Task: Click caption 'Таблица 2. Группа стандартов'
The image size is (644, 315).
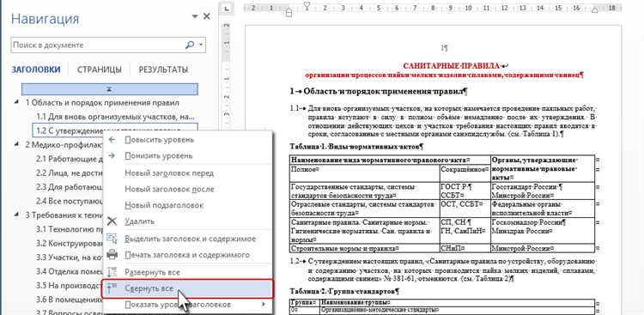Action: (344, 291)
